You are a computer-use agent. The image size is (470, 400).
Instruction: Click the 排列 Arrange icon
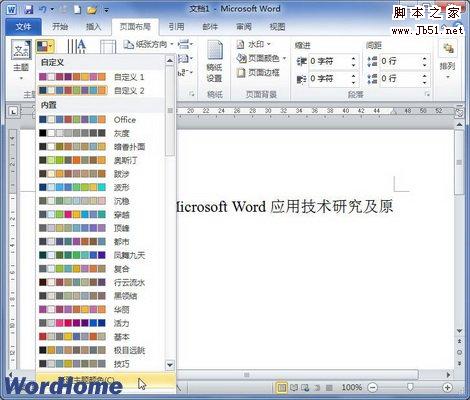coord(448,49)
